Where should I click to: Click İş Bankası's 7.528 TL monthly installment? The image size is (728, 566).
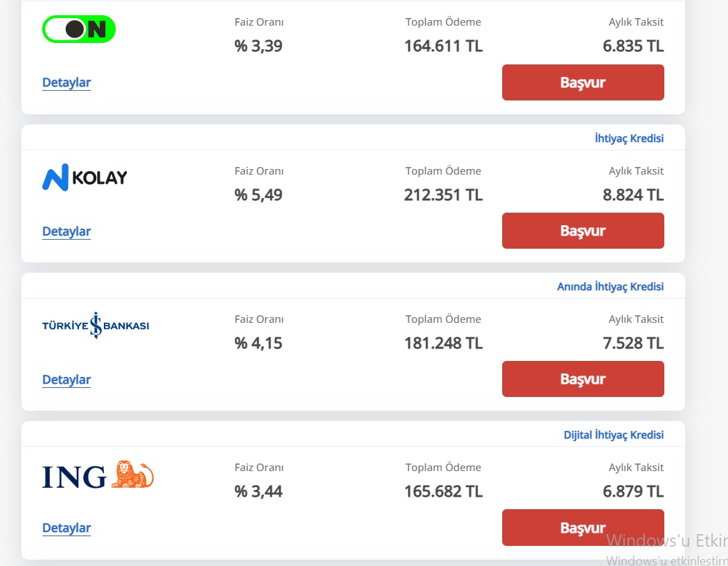pos(633,344)
